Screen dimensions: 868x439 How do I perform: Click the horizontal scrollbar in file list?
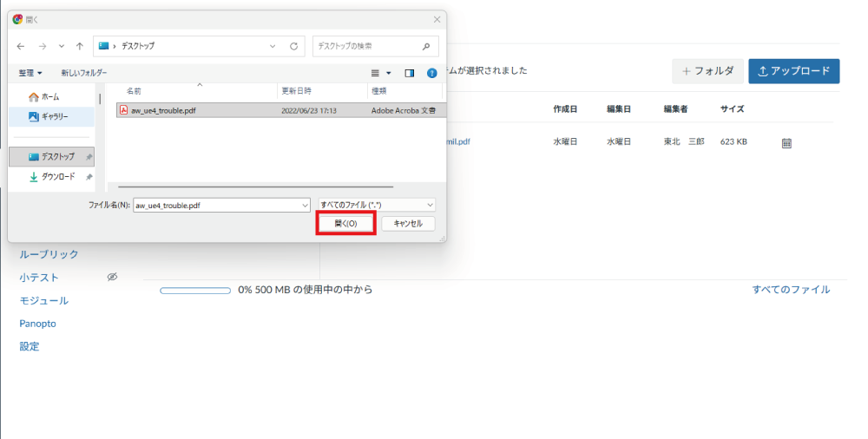click(256, 187)
